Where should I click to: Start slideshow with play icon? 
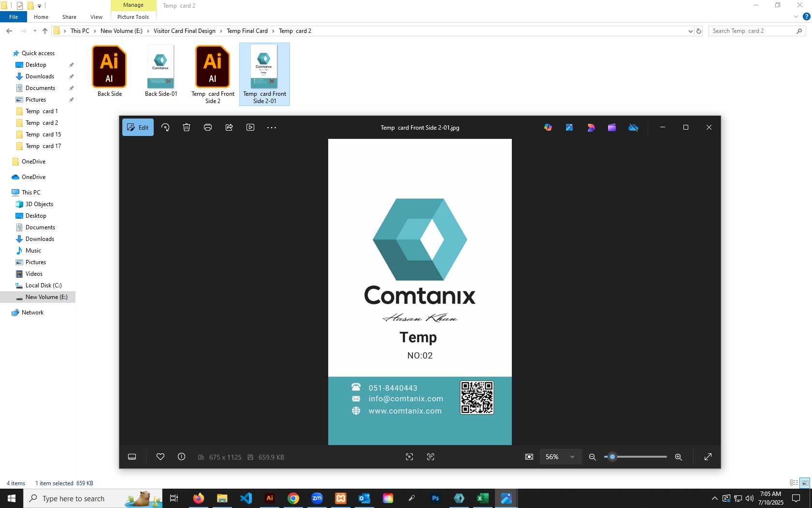[250, 127]
